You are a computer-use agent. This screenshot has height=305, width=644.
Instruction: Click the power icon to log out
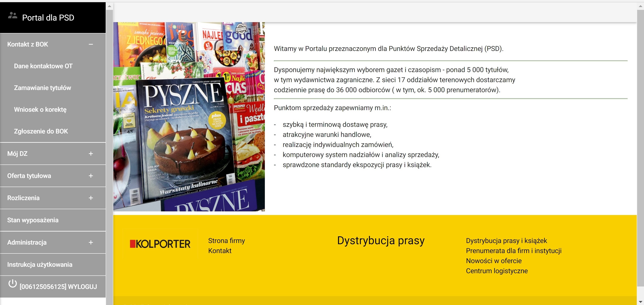pos(12,284)
